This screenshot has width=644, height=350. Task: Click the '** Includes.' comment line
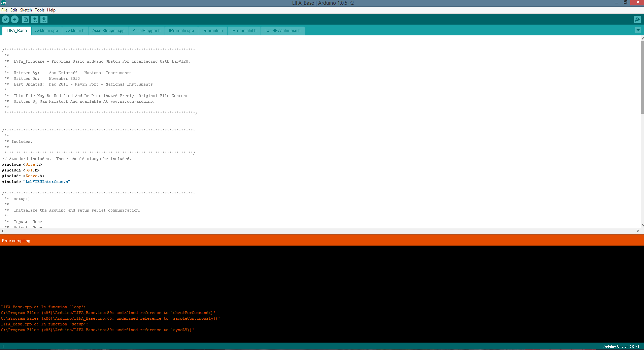(19, 142)
